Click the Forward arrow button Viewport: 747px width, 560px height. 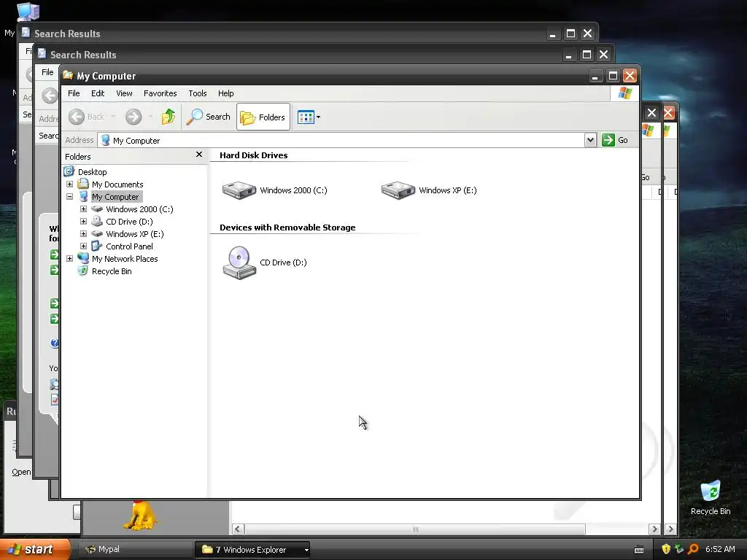click(133, 117)
